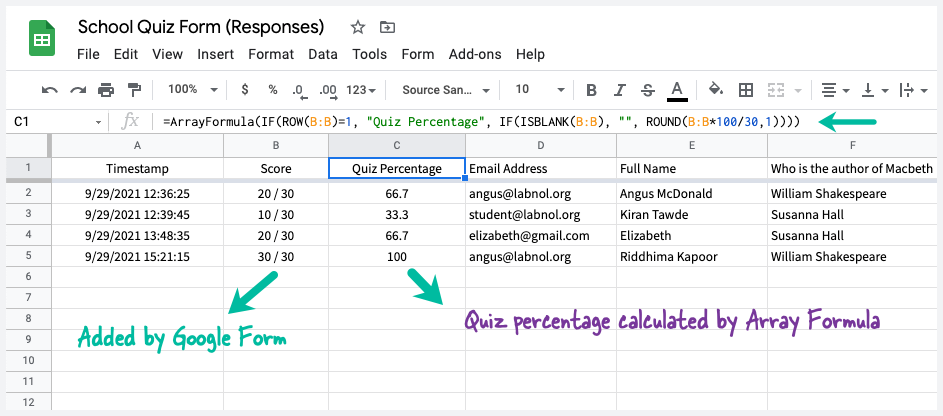Select the Email Address header cell
Viewport: 943px width, 416px height.
(541, 168)
